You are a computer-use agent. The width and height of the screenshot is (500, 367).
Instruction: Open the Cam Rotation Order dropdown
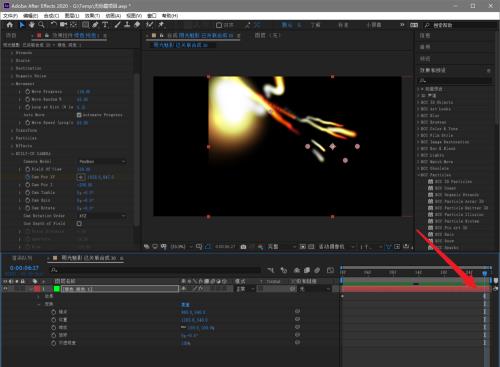(x=102, y=216)
